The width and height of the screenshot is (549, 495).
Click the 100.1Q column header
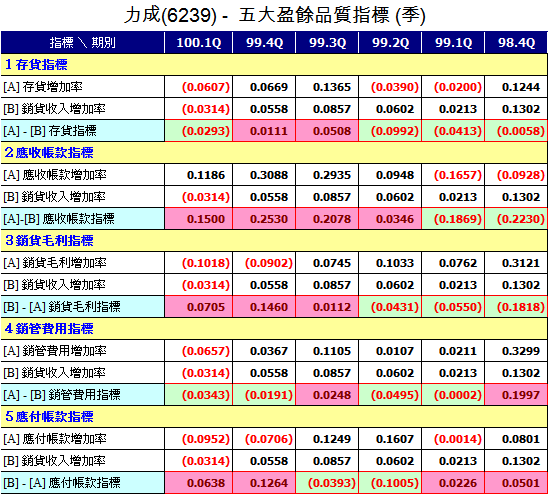pos(199,43)
